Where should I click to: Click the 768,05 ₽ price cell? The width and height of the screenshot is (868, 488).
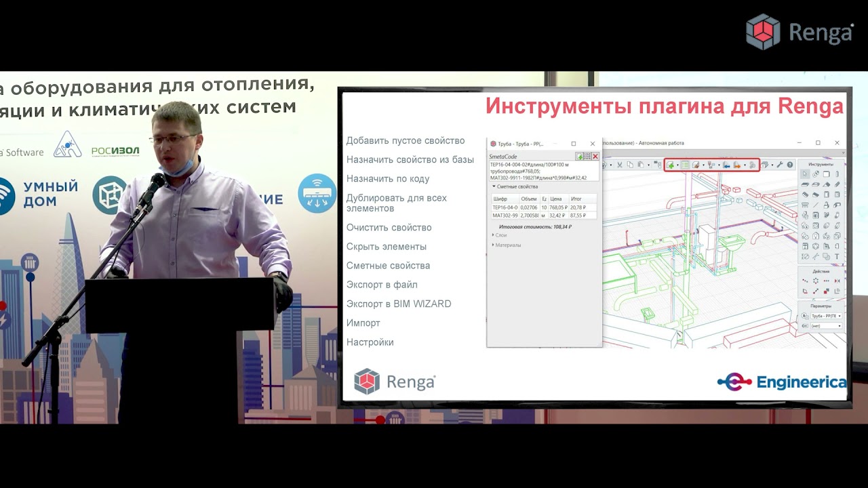[x=559, y=207]
